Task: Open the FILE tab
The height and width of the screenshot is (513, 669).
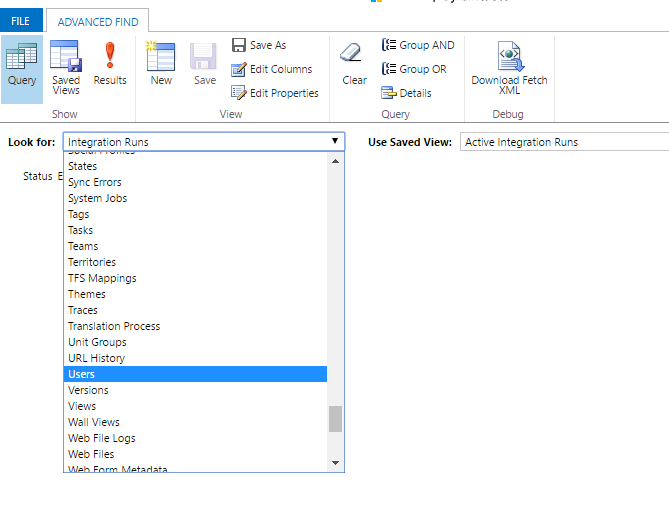Action: [x=21, y=21]
